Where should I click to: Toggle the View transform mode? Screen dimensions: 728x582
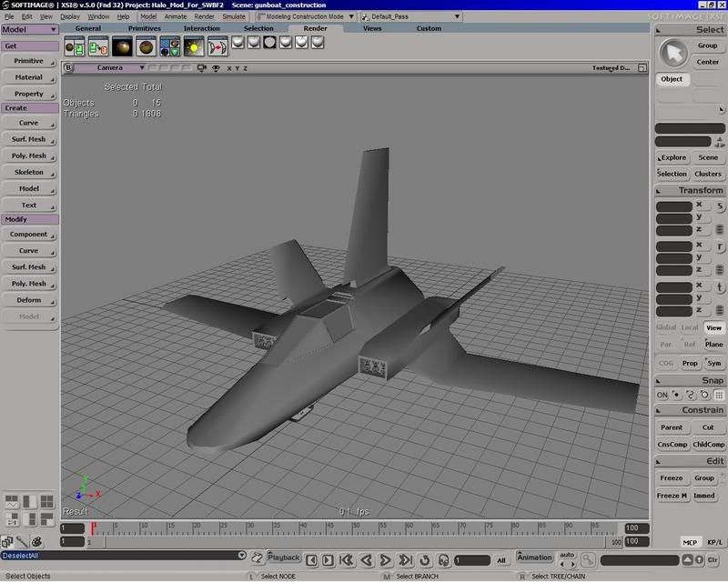[x=713, y=327]
